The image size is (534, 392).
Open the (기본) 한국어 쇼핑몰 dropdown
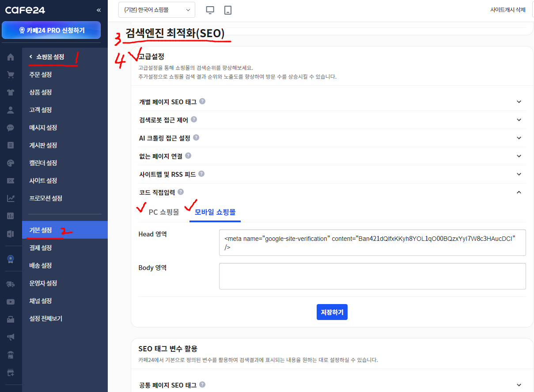click(157, 10)
